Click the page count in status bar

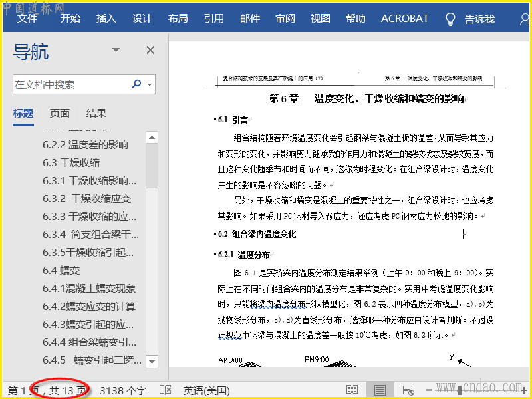coord(47,391)
